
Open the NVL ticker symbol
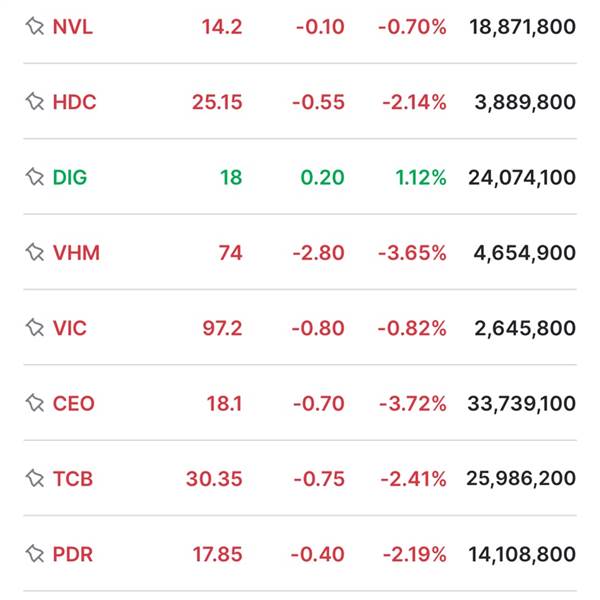tap(73, 27)
